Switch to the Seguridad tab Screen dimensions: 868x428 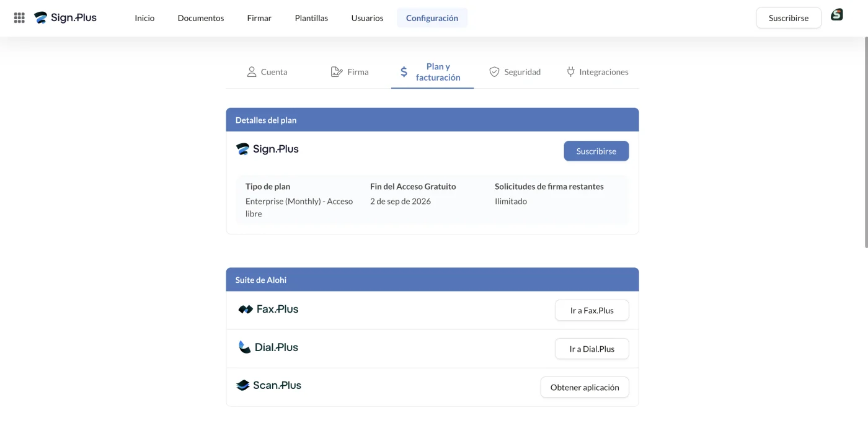pyautogui.click(x=515, y=72)
